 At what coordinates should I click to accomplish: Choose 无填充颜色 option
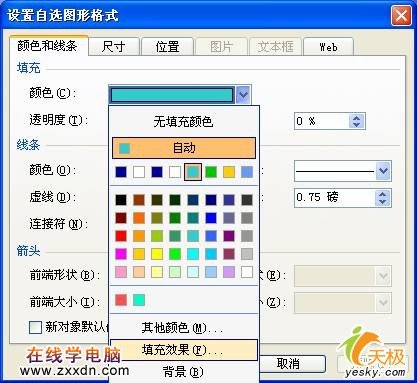(184, 122)
